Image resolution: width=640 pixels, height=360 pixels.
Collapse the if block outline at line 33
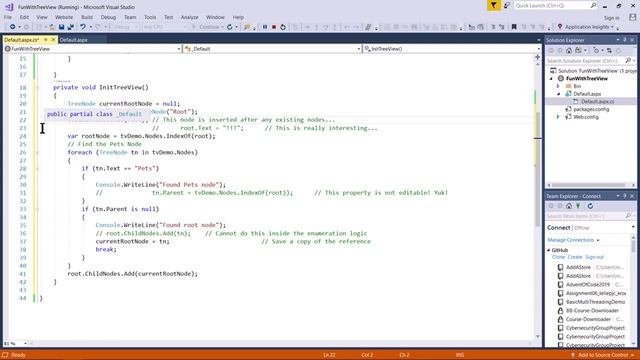pos(37,209)
